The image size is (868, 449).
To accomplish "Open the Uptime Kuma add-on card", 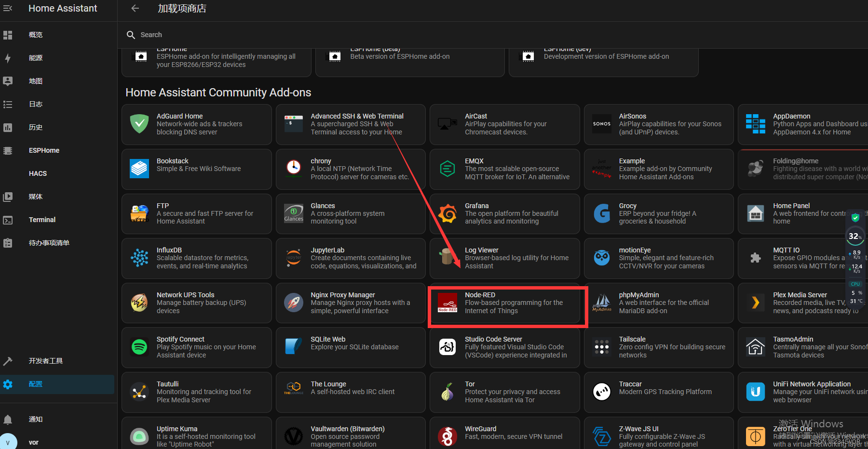I will click(x=197, y=433).
